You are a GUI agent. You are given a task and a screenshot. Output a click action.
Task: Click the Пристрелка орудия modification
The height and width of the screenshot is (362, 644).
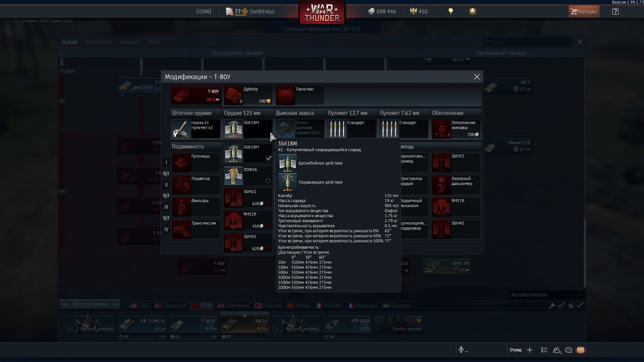415,185
